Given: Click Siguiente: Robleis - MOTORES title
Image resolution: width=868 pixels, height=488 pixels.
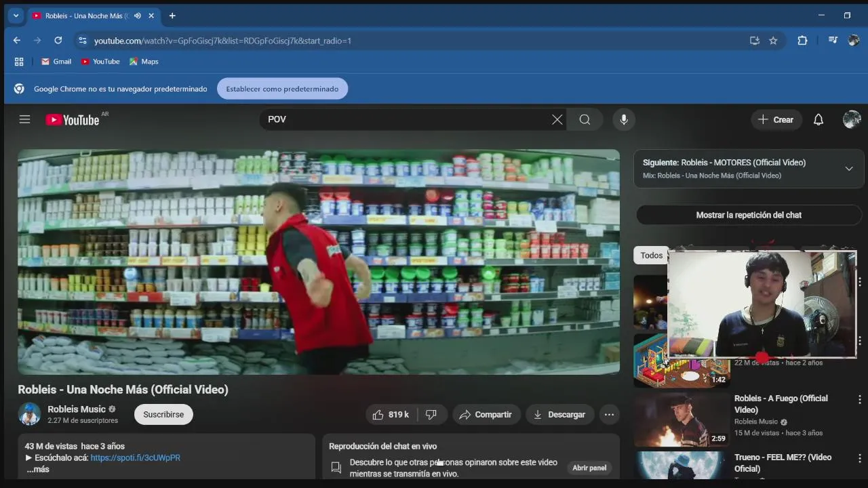Looking at the screenshot, I should coord(724,163).
